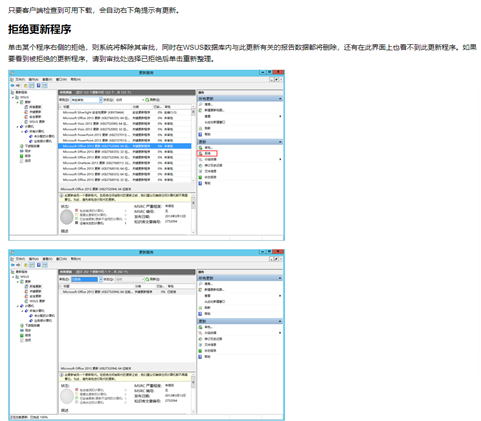This screenshot has width=481, height=421.
Task: Toggle the action pane icon in lower console toolbar
Action: (45, 265)
